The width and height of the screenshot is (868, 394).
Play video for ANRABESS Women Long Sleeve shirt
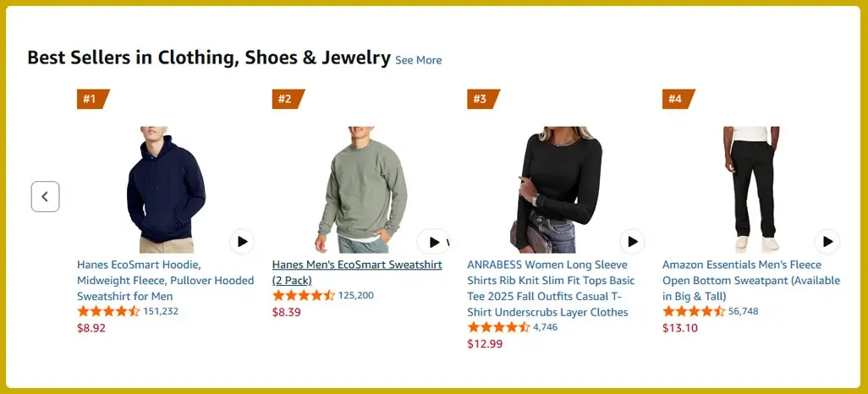click(632, 242)
